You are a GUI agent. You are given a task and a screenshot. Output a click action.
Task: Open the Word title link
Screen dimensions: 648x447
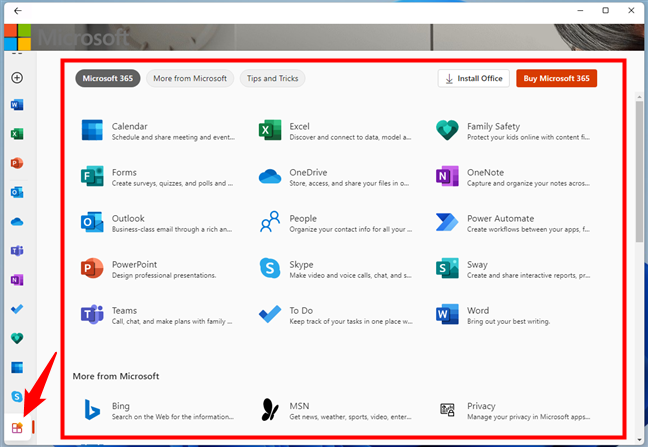pyautogui.click(x=478, y=310)
